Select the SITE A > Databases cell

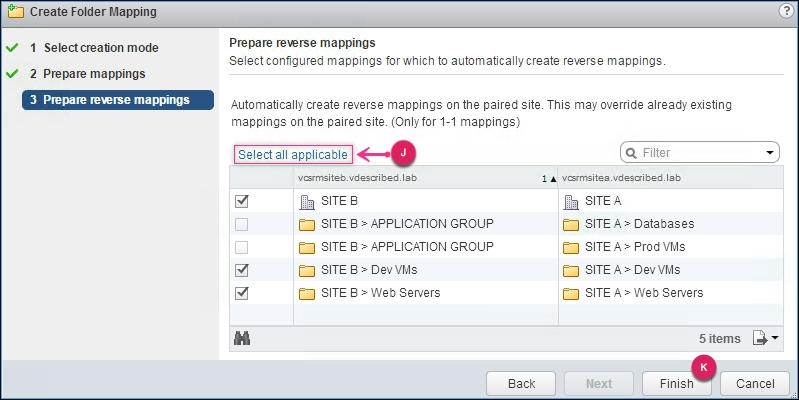(x=671, y=224)
